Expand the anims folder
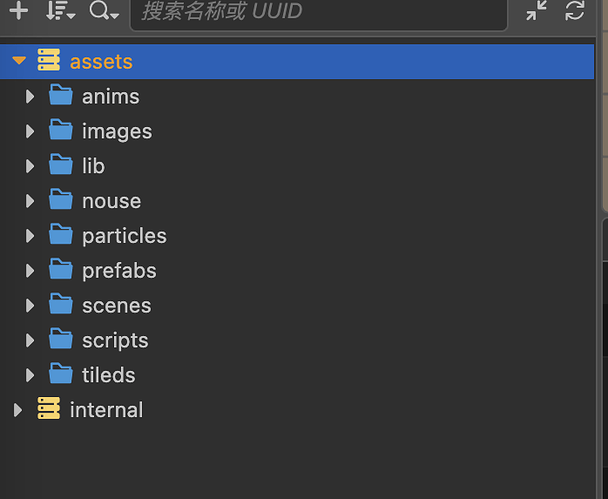 tap(30, 97)
